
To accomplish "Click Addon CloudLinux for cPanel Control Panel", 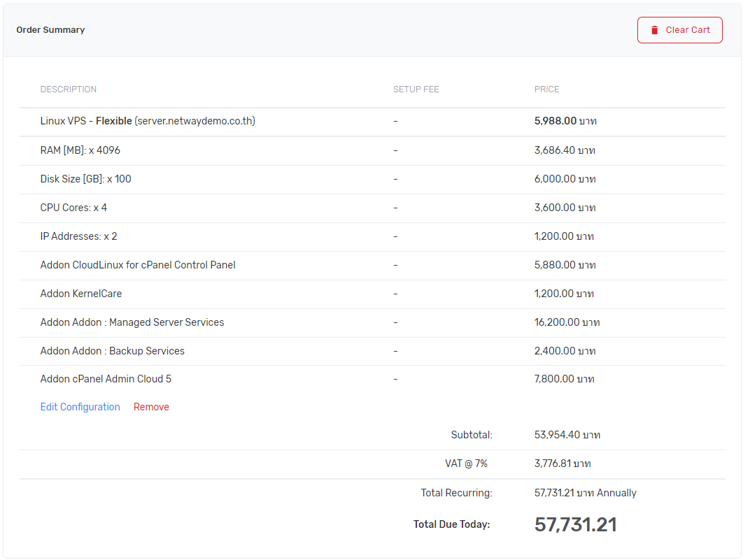I will pyautogui.click(x=138, y=265).
